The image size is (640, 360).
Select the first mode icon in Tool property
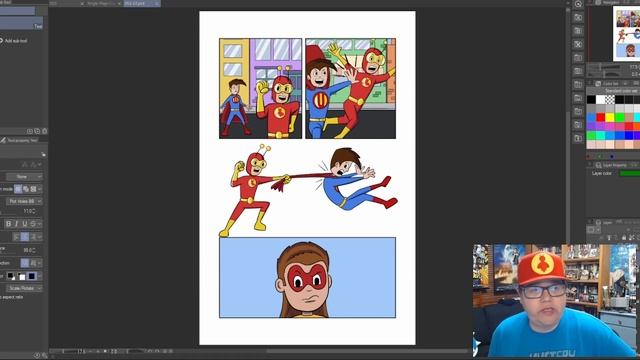click(x=18, y=189)
